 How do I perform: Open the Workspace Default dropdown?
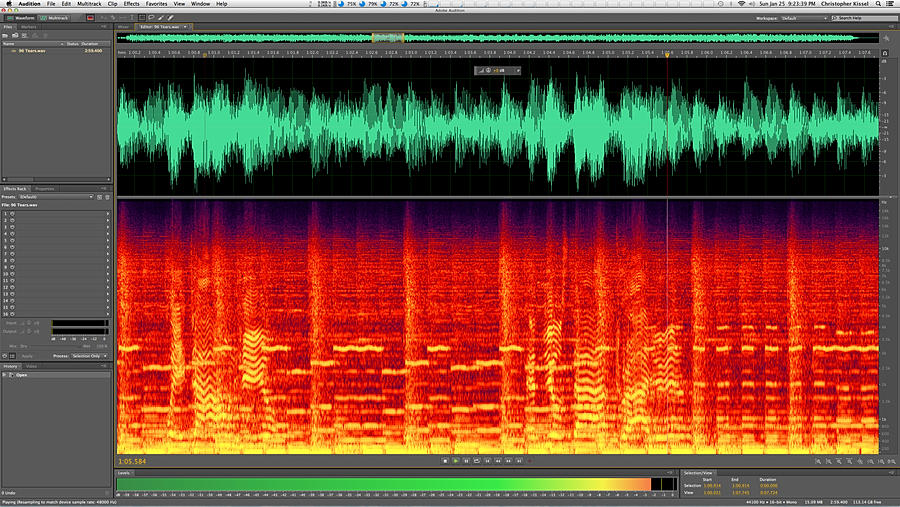(804, 18)
